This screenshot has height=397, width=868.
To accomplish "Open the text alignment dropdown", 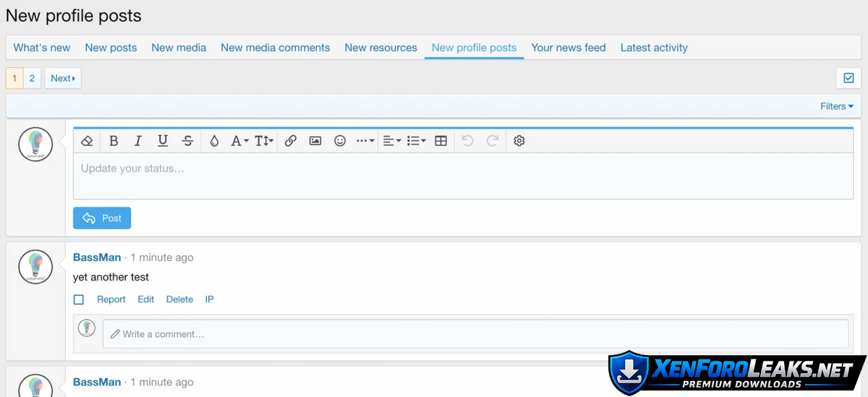I will (391, 141).
